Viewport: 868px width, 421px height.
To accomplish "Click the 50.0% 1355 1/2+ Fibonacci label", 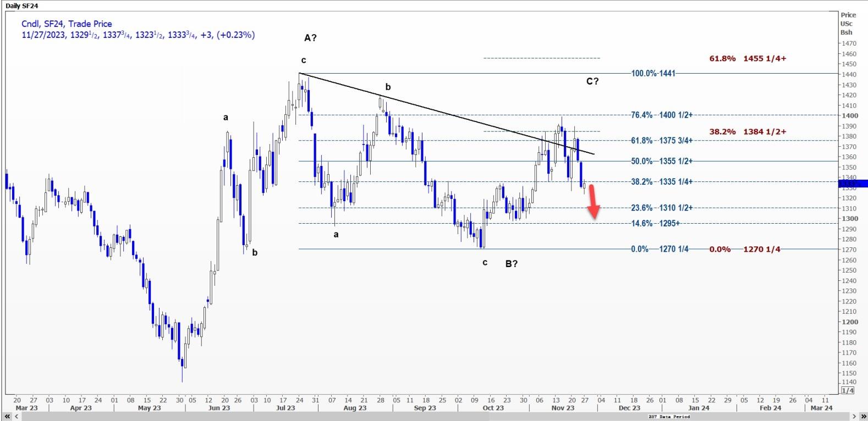I will click(x=662, y=161).
